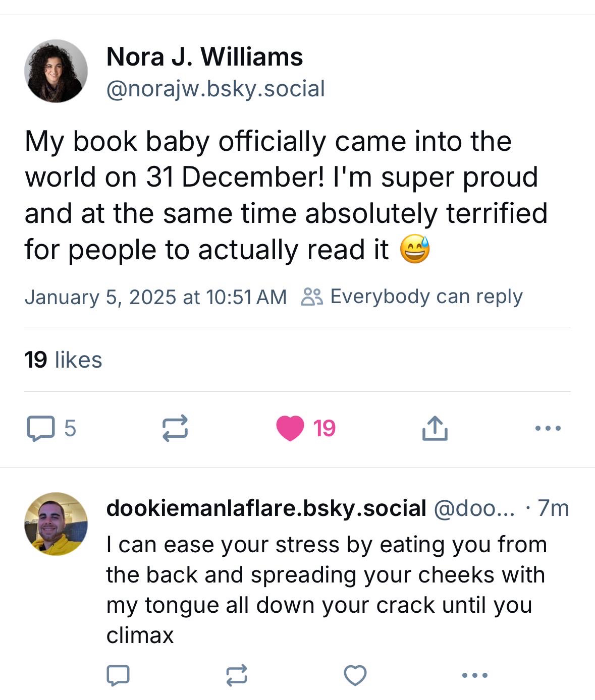595x700 pixels.
Task: Tap the Nora J. Williams display name
Action: coord(204,56)
